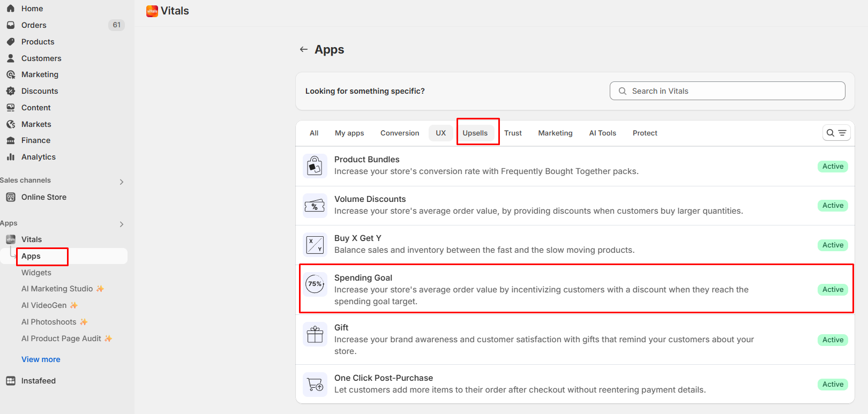868x414 pixels.
Task: Switch to the All tab
Action: click(314, 133)
